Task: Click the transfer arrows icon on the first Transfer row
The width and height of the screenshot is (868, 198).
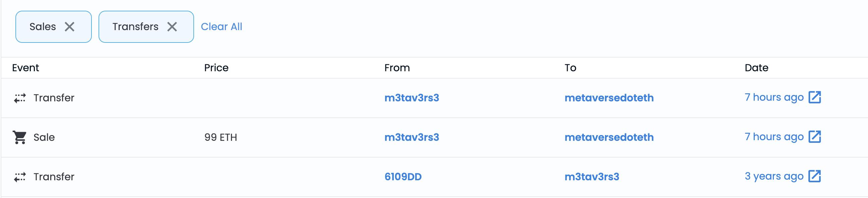Action: point(20,98)
